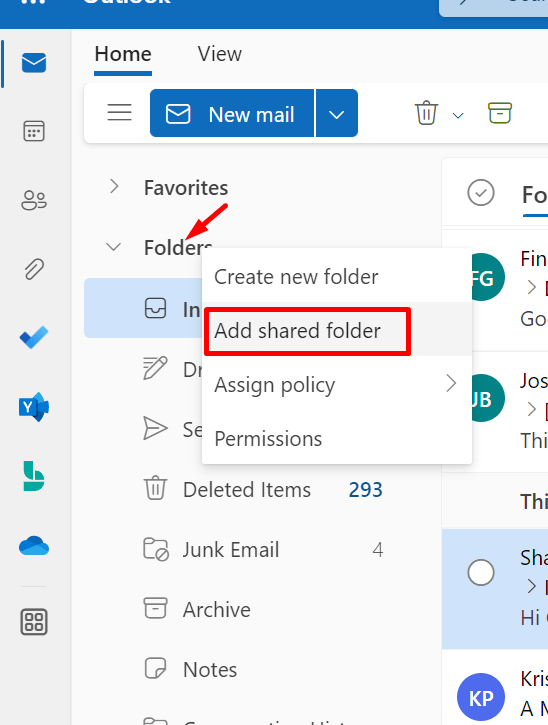
Task: Click the KP sender avatar
Action: [x=480, y=697]
